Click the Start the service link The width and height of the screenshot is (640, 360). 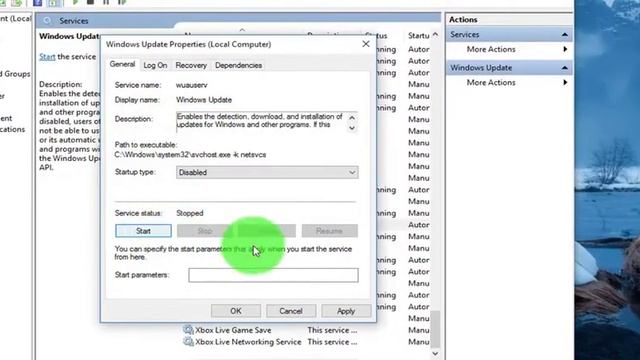point(47,57)
